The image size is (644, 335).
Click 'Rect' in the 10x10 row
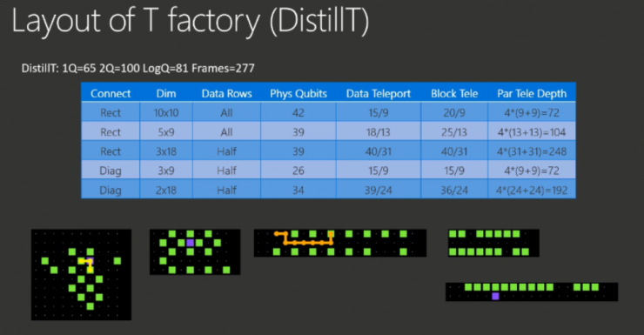coord(111,112)
